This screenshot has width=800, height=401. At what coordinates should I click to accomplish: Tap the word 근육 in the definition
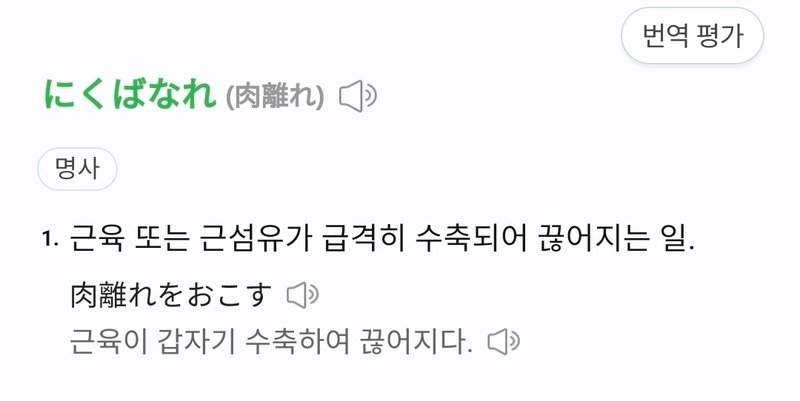pos(96,238)
